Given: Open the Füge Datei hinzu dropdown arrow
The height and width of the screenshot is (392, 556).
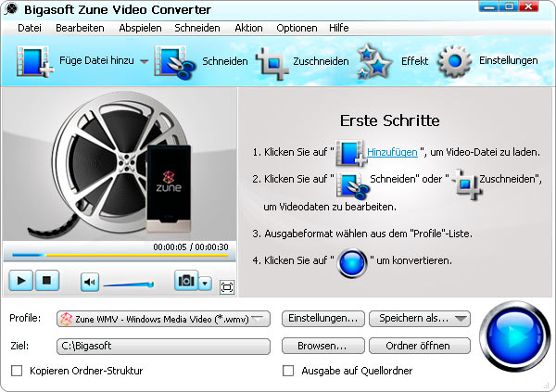Looking at the screenshot, I should (144, 61).
